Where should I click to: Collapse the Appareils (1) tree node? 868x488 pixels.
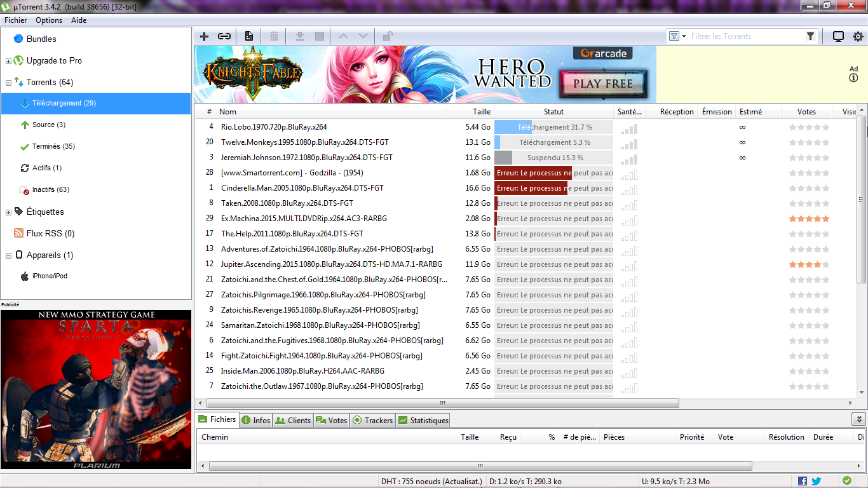[x=8, y=255]
